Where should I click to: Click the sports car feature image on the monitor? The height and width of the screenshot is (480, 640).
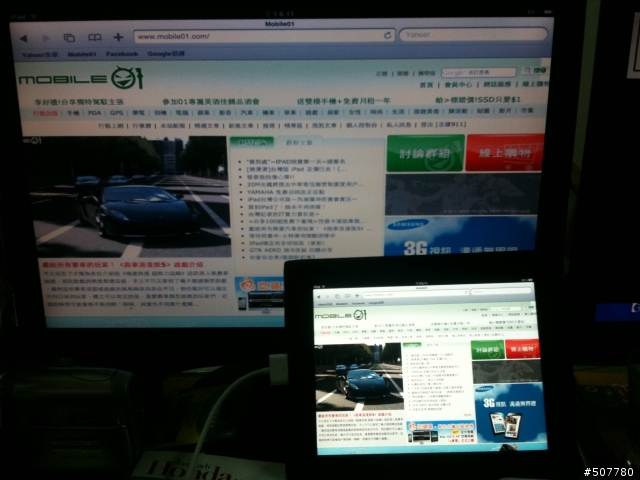(129, 197)
